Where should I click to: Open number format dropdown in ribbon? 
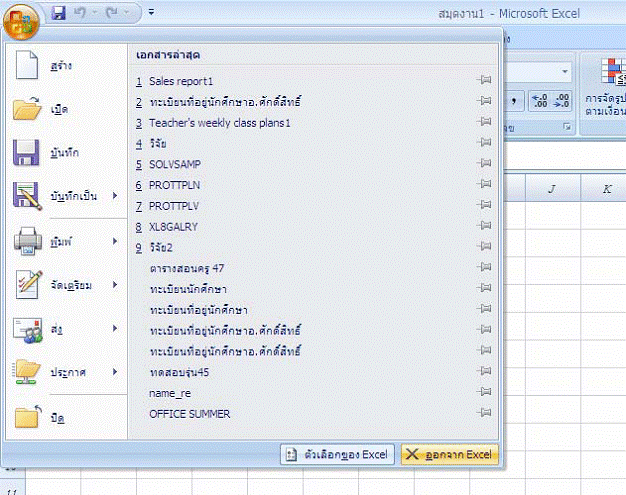(x=565, y=72)
